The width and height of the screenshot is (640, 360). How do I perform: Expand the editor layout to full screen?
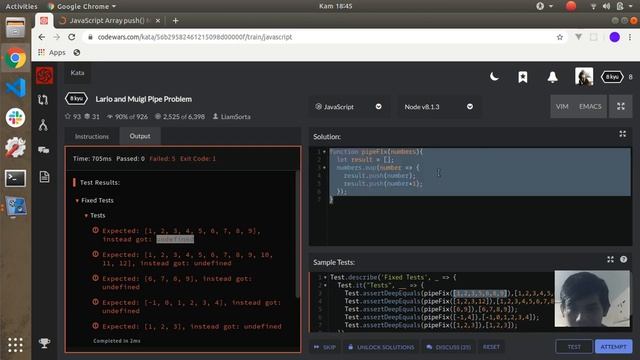(x=620, y=107)
